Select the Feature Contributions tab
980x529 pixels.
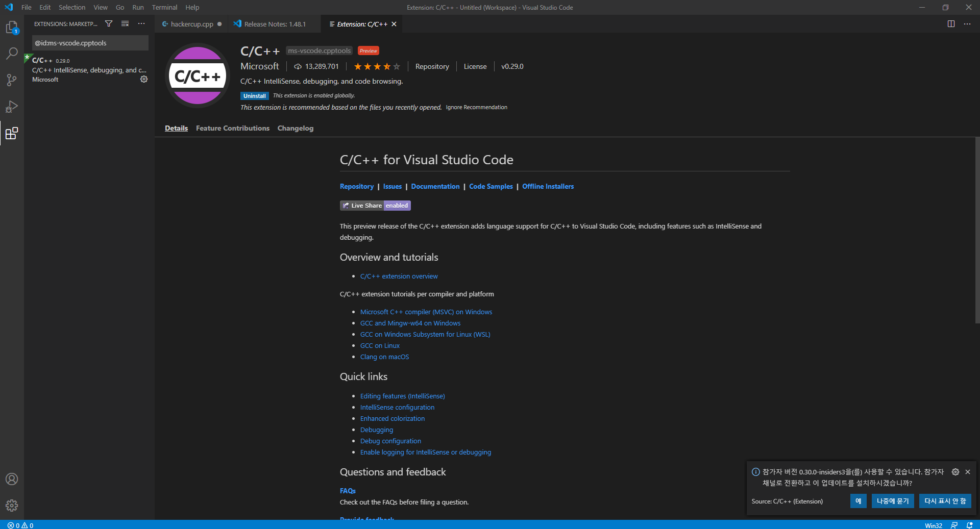click(x=233, y=128)
